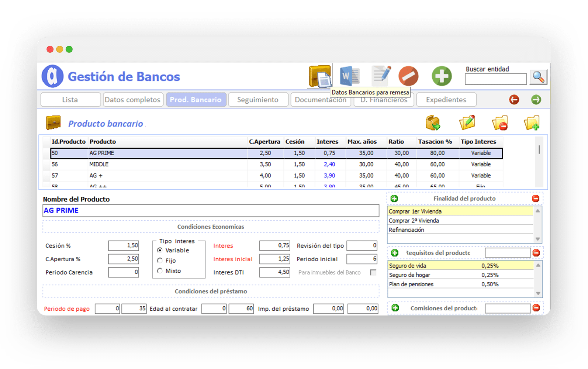This screenshot has width=588, height=369.
Task: Select Seguro de hogar requirement
Action: tap(460, 275)
